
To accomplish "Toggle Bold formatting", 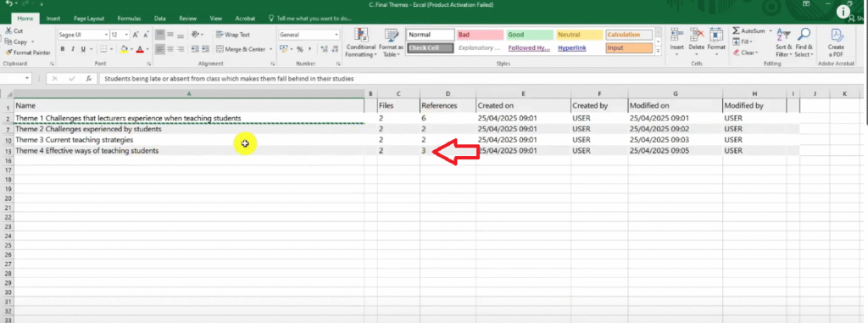I will coord(63,49).
